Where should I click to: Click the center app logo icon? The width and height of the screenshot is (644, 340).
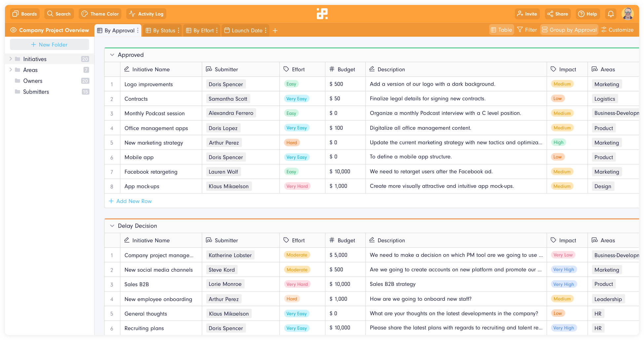point(322,14)
